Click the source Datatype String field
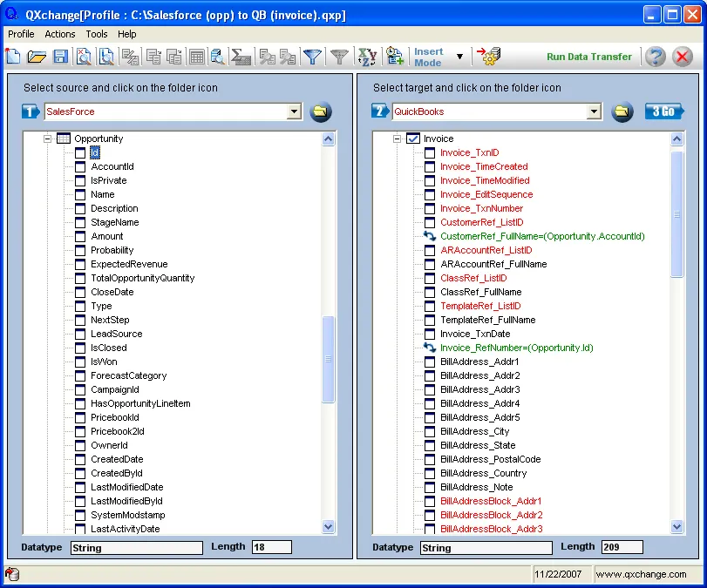The width and height of the screenshot is (707, 588). [137, 548]
